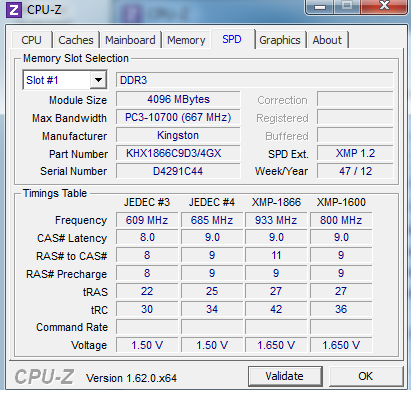Click the Validate button
This screenshot has width=420, height=414.
pyautogui.click(x=285, y=376)
